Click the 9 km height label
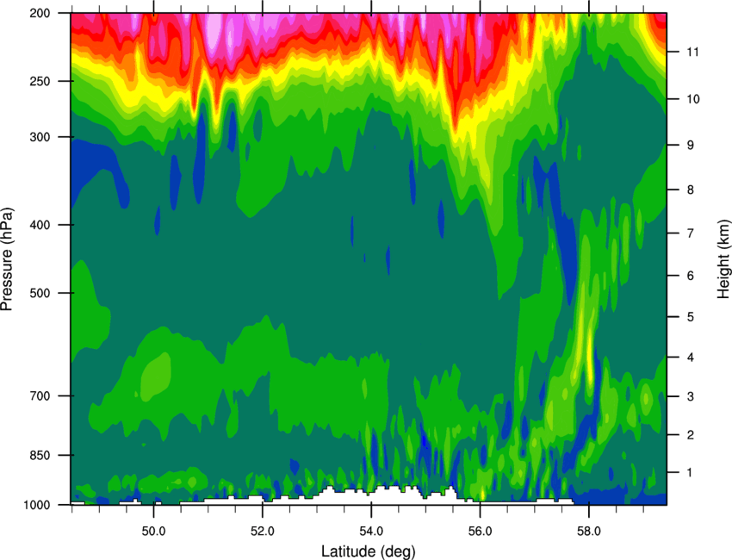Viewport: 732px width, 560px height. [690, 146]
